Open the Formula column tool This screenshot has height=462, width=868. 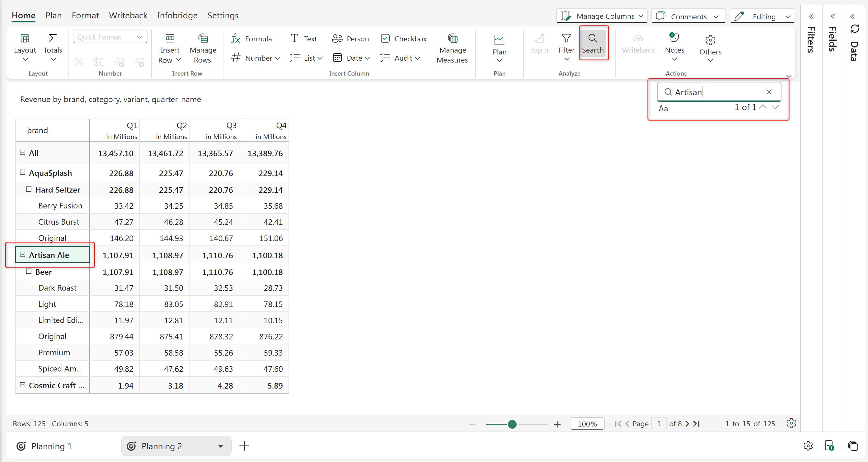tap(251, 39)
